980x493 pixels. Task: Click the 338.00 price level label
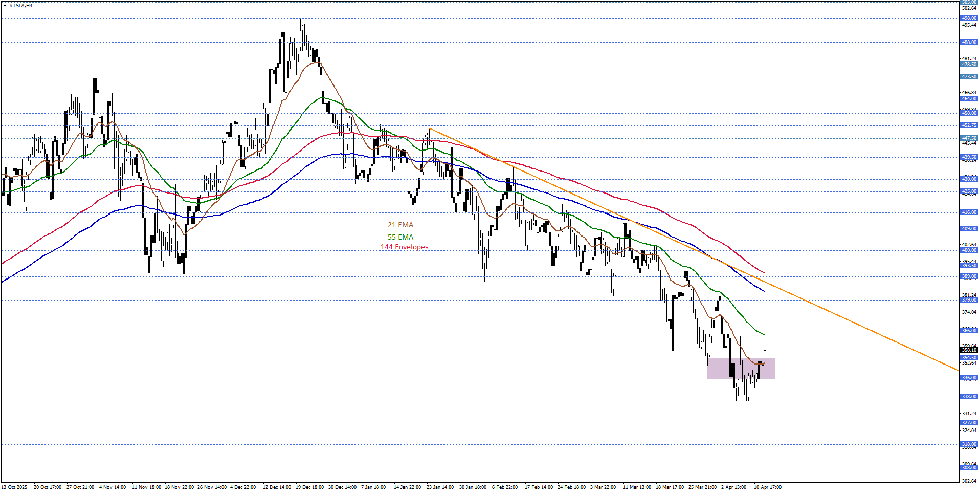click(x=969, y=397)
